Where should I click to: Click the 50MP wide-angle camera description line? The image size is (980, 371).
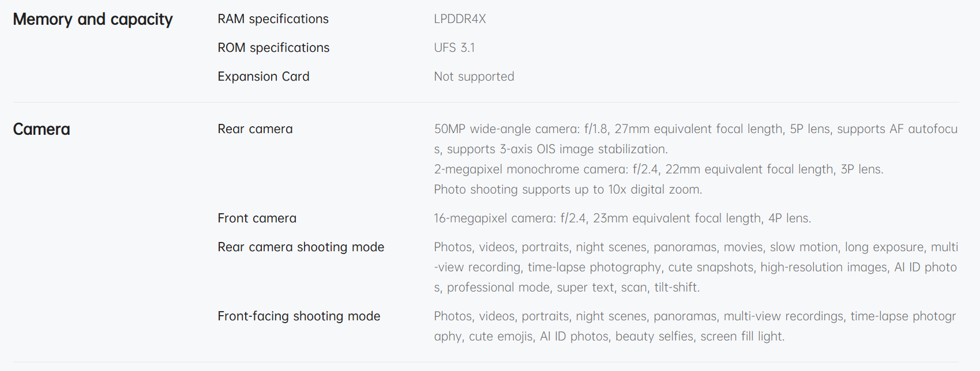[696, 129]
